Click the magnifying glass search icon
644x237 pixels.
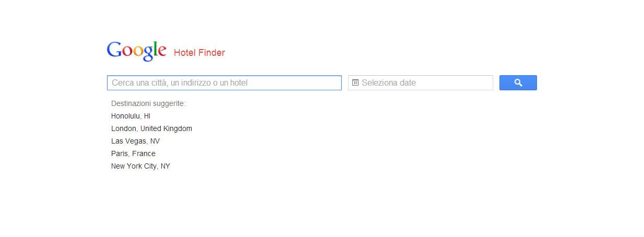pos(518,82)
